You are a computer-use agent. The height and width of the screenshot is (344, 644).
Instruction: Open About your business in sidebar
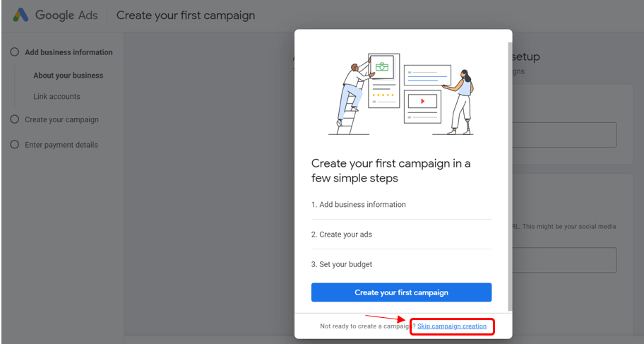tap(68, 75)
